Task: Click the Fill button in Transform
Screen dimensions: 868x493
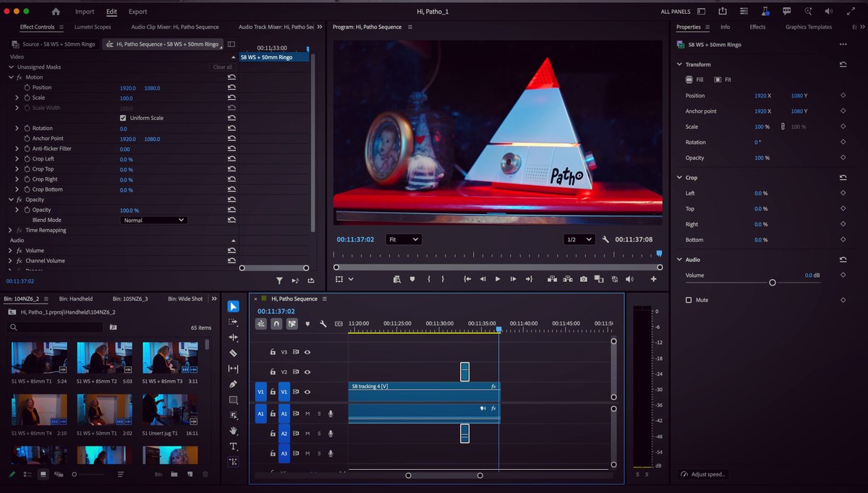Action: (694, 80)
